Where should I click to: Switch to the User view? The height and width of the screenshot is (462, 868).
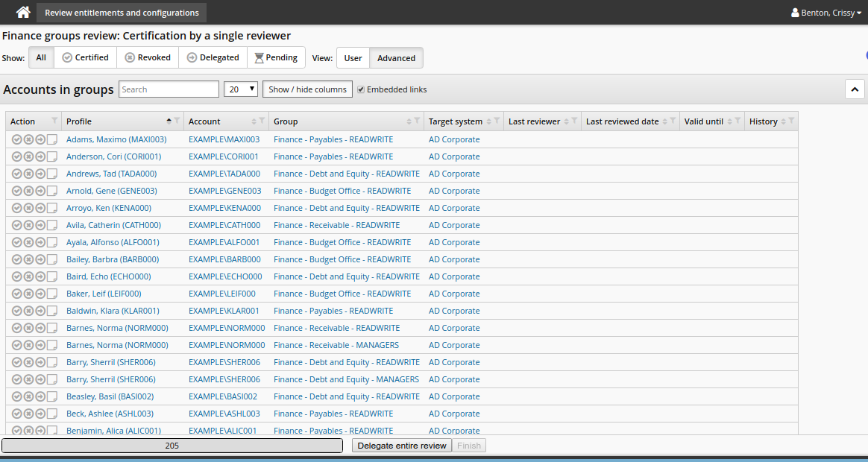353,58
